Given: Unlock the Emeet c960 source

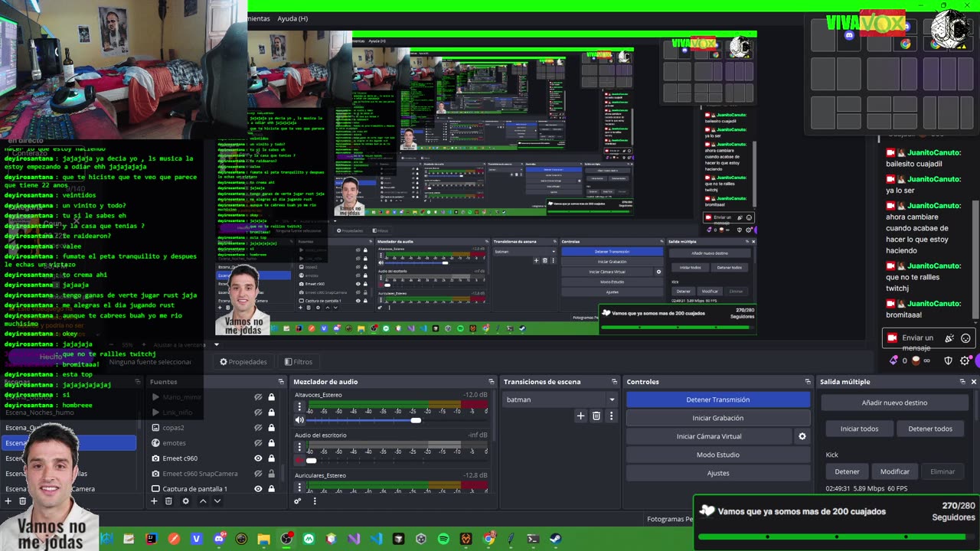Looking at the screenshot, I should pyautogui.click(x=271, y=458).
